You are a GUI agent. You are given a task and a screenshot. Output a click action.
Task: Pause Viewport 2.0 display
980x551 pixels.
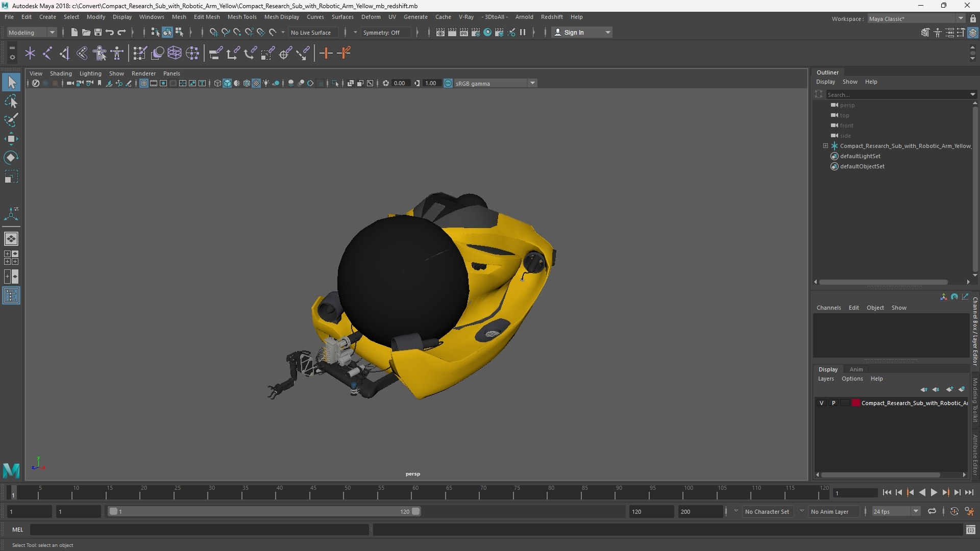[523, 32]
